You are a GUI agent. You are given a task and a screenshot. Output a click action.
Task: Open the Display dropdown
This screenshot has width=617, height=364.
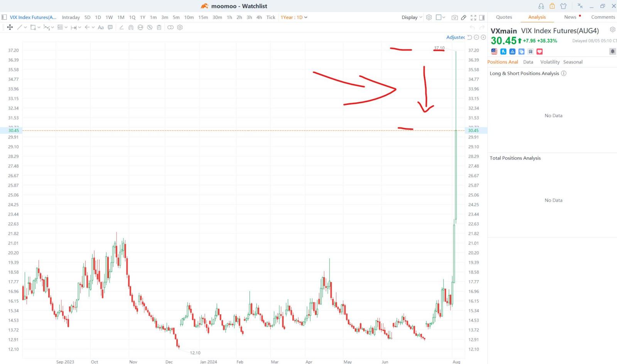412,17
